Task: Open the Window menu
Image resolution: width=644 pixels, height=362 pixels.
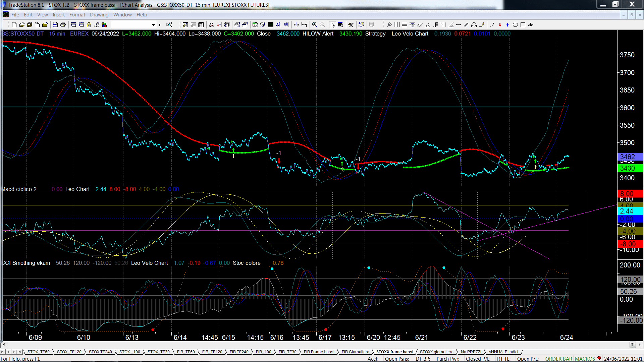Action: [x=122, y=15]
